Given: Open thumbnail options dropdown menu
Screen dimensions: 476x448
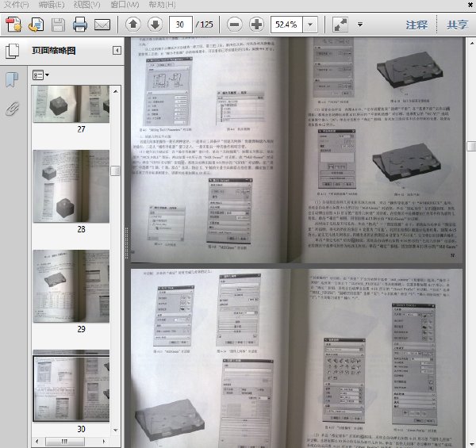Looking at the screenshot, I should [x=40, y=75].
